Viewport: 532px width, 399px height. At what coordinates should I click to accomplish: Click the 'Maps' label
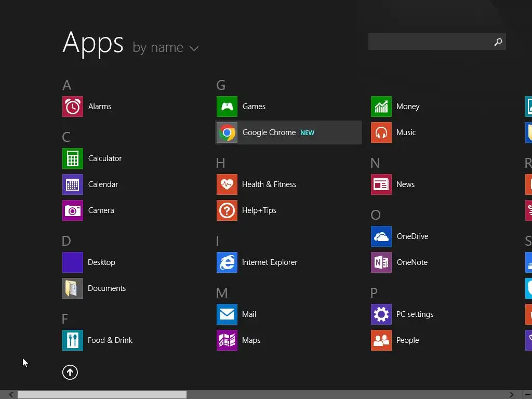(251, 340)
